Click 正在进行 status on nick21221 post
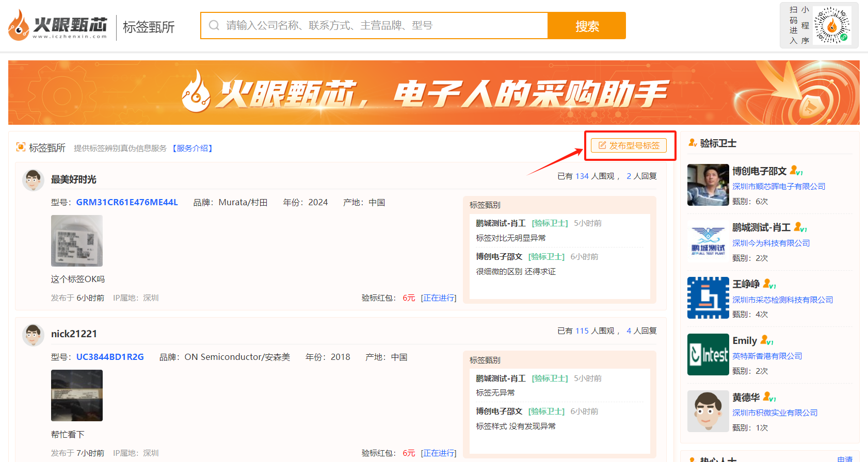The width and height of the screenshot is (868, 462). (439, 453)
